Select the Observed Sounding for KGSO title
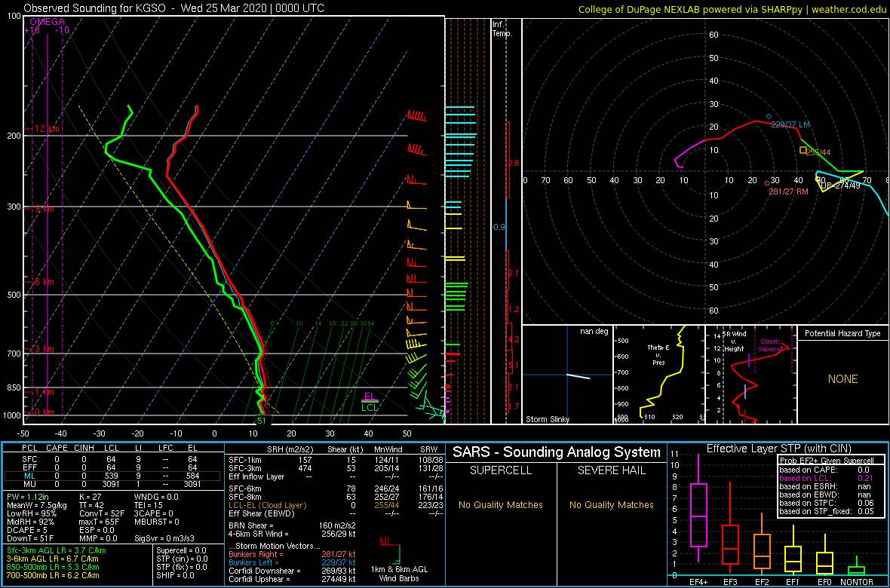Image resolution: width=890 pixels, height=588 pixels. click(x=175, y=8)
